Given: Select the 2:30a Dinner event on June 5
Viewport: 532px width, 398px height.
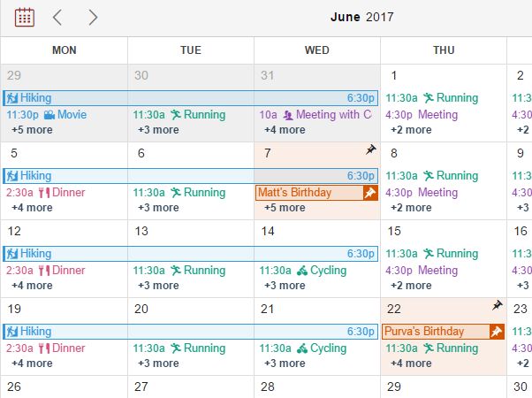Looking at the screenshot, I should click(x=46, y=193).
